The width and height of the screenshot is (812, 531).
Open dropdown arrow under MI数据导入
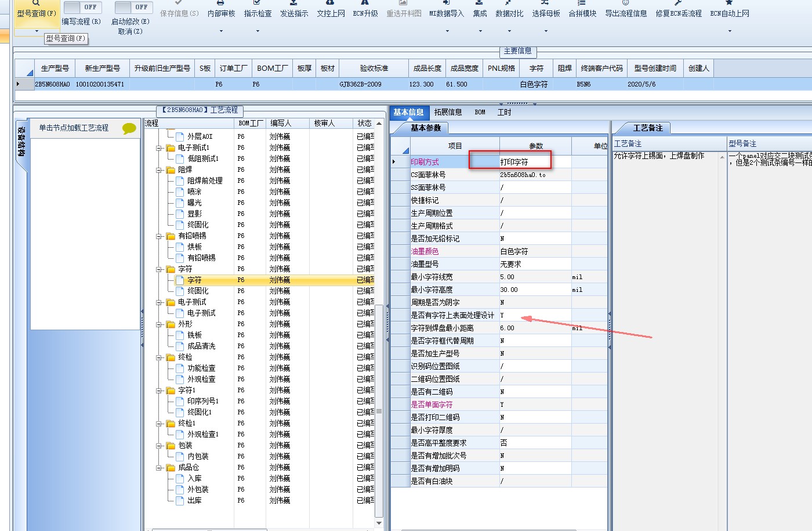[x=447, y=31]
